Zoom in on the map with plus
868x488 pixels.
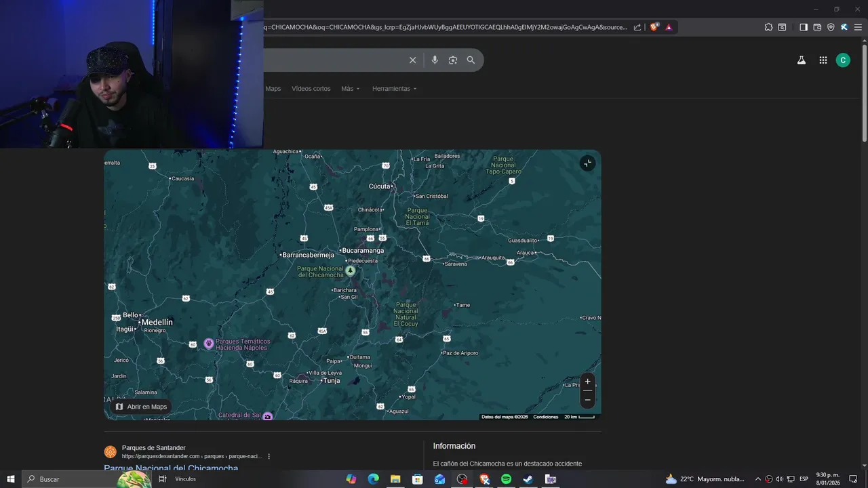point(587,382)
